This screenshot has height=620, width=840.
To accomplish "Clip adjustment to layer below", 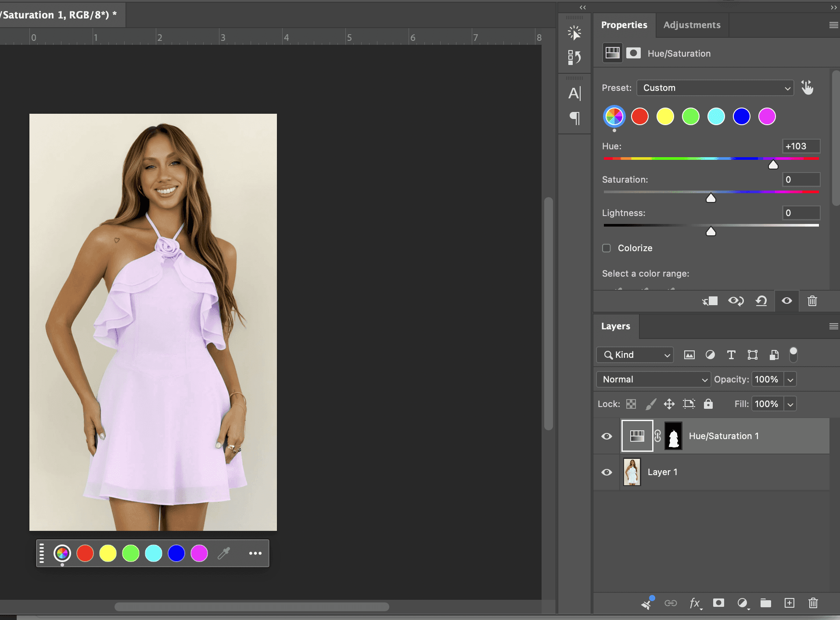I will [710, 301].
